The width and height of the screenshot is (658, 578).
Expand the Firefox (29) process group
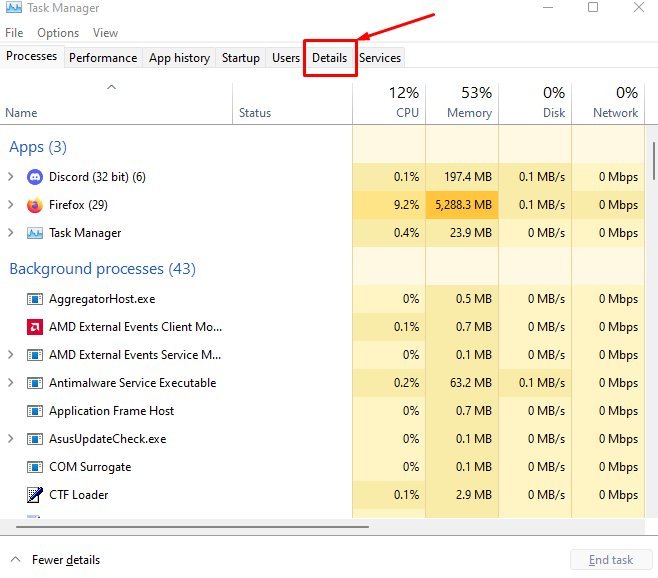10,205
